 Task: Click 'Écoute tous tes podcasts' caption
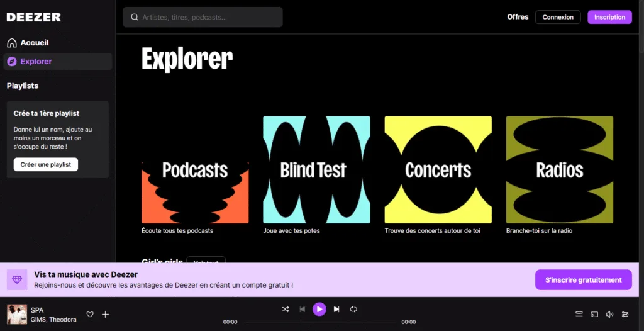pyautogui.click(x=177, y=231)
